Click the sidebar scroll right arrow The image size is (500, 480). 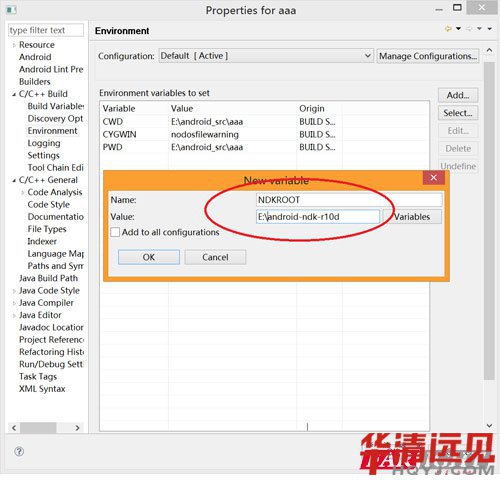coord(77,428)
